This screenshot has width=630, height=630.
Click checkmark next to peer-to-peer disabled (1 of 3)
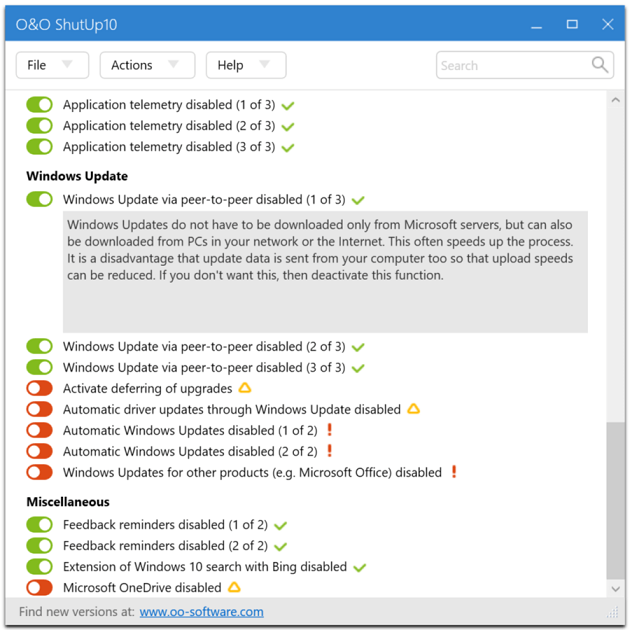358,200
